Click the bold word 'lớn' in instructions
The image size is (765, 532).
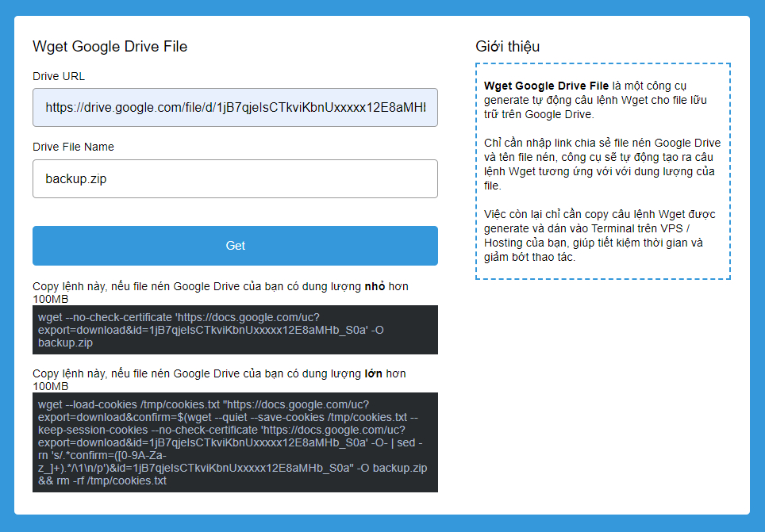pos(374,373)
